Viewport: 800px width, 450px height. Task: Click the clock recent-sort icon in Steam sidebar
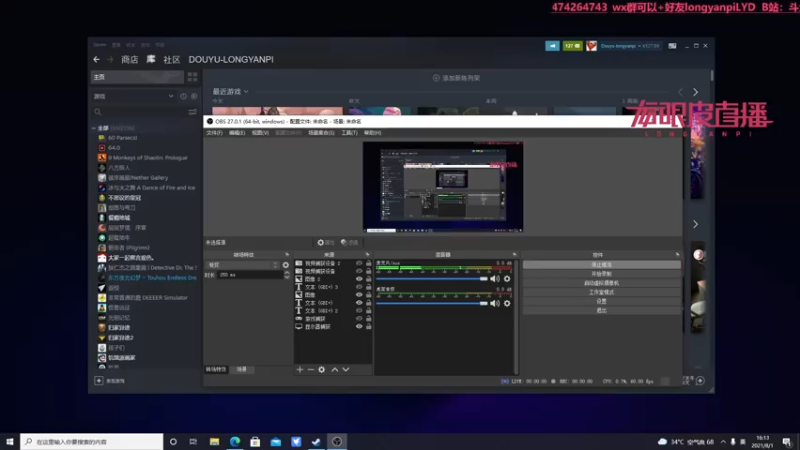click(183, 96)
